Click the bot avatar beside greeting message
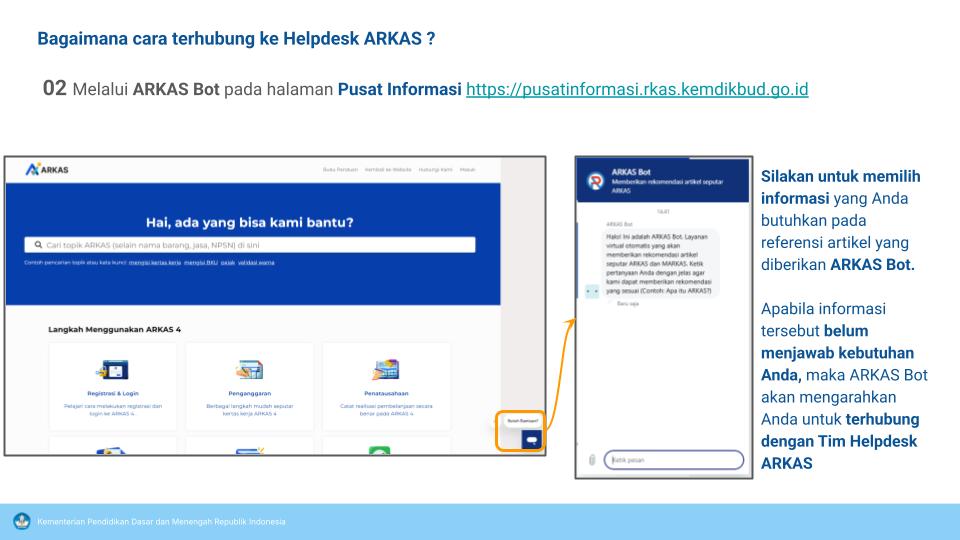Screen dimensions: 960x540 click(x=591, y=291)
